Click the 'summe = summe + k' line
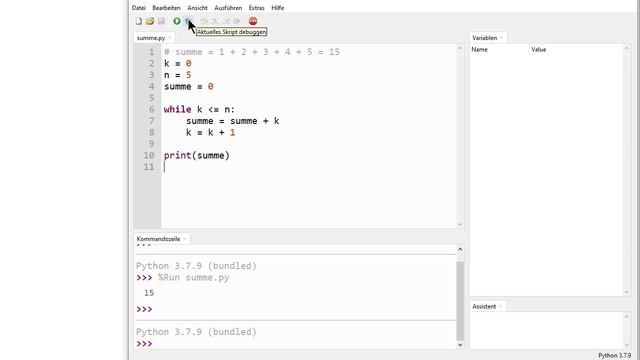The image size is (640, 360). point(233,121)
